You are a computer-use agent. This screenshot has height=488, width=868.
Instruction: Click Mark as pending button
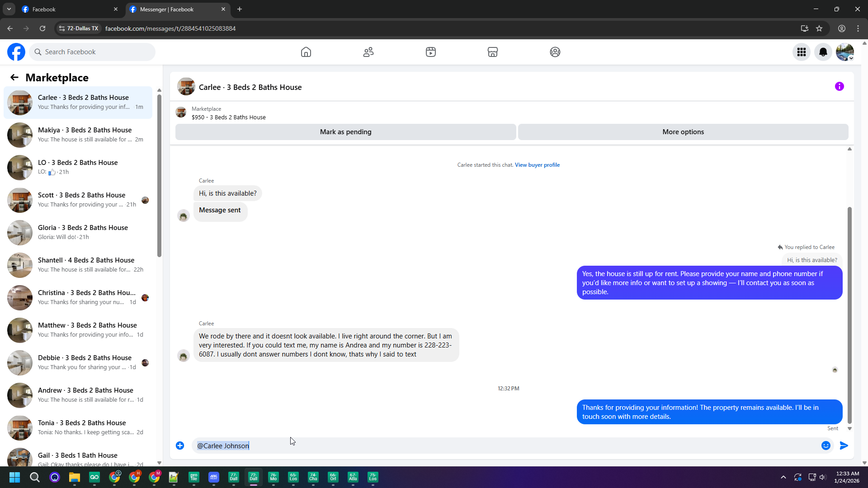[x=345, y=132]
